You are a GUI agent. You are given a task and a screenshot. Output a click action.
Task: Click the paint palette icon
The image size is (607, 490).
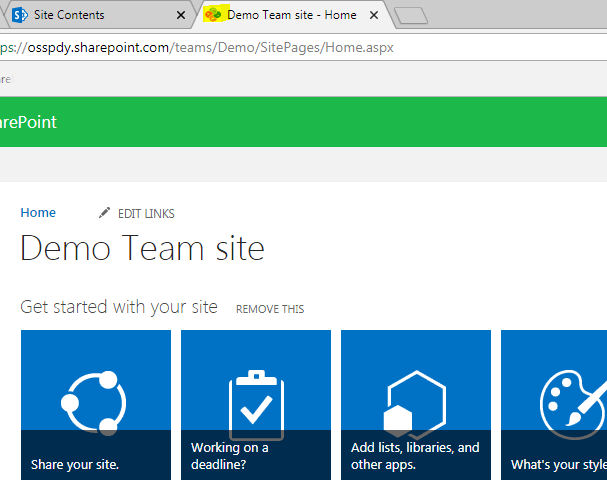[x=573, y=404]
